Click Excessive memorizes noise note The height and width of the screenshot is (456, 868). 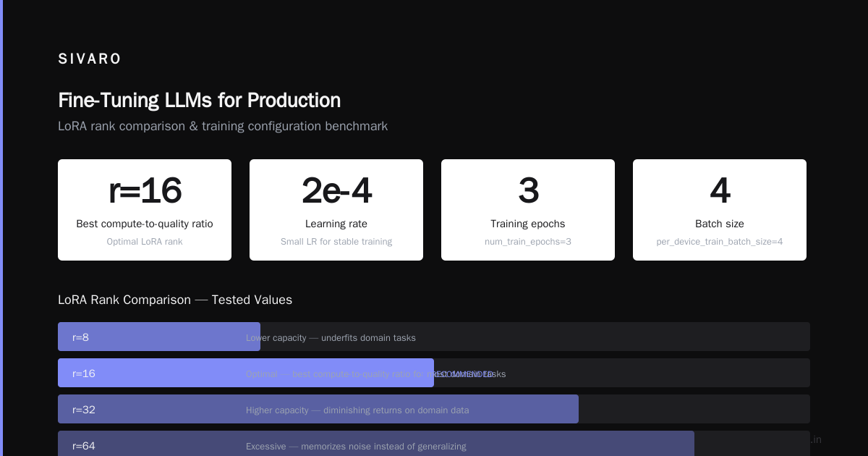356,447
